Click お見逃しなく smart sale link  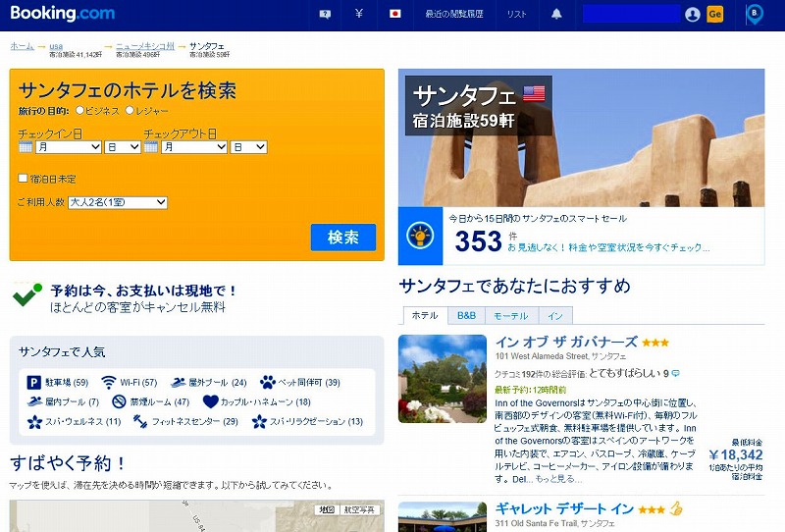coord(608,247)
